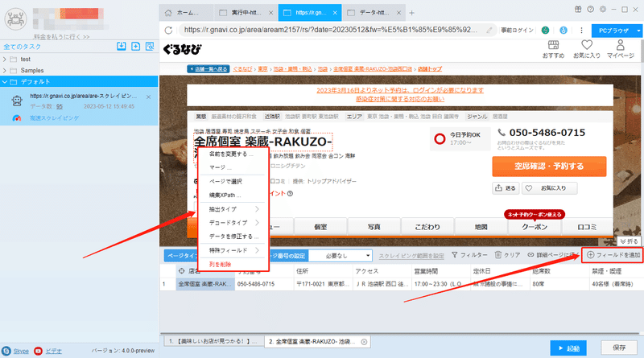644x358 pixels.
Task: Click the import task icon in task panel header
Action: tap(122, 47)
